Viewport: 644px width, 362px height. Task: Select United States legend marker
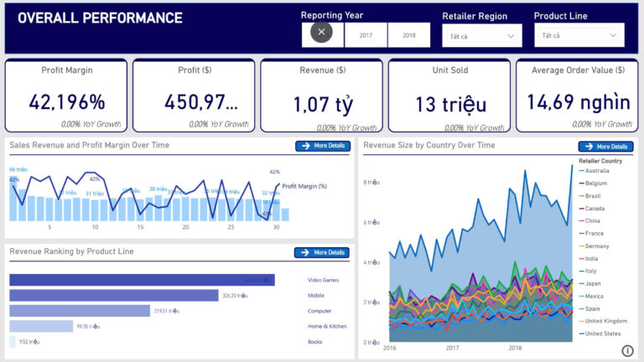(x=581, y=334)
